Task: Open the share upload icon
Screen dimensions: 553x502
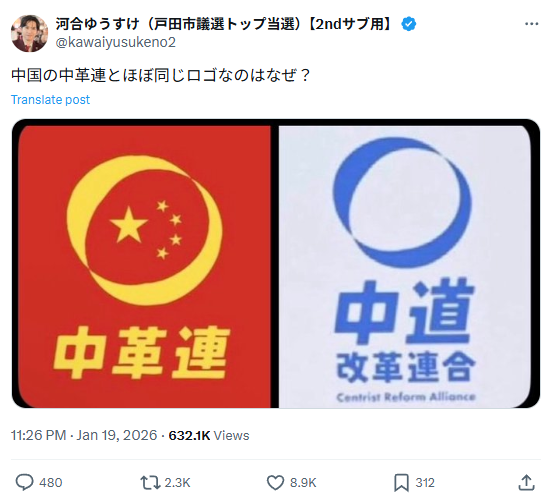Action: (527, 482)
